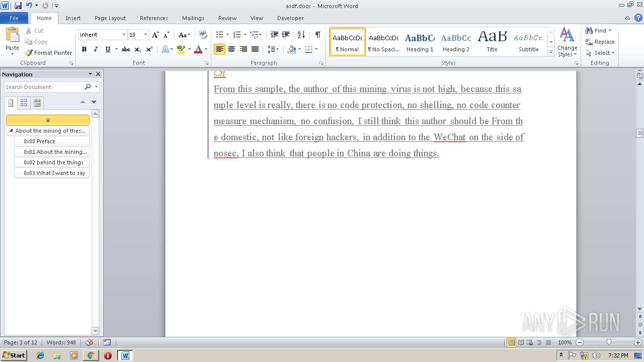Toggle Italic formatting
The width and height of the screenshot is (644, 362).
pos(96,49)
